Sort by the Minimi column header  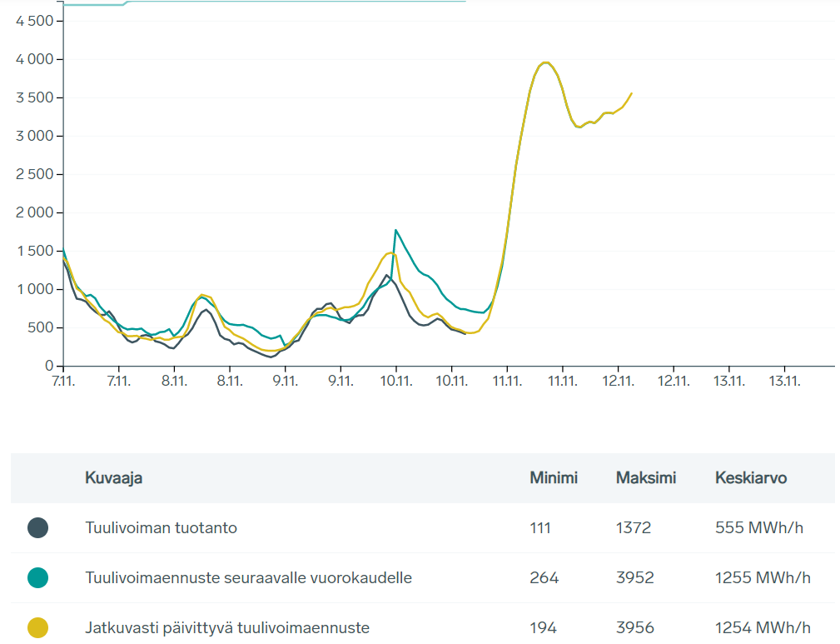point(554,477)
